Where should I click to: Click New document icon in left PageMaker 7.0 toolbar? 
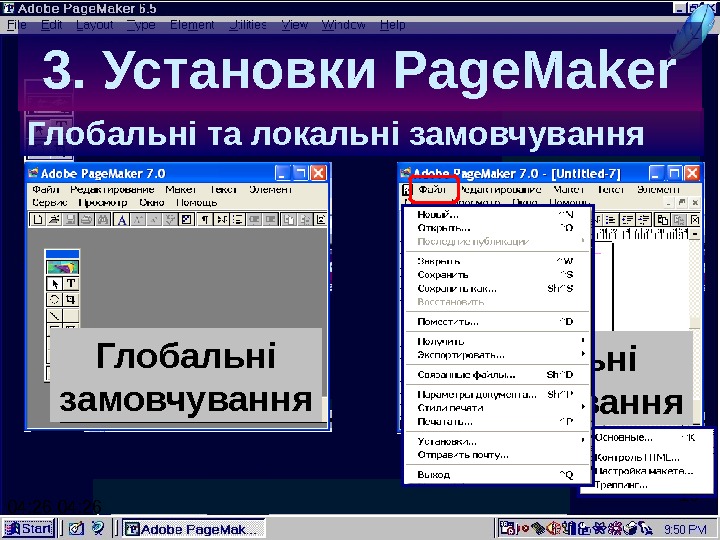click(x=37, y=219)
